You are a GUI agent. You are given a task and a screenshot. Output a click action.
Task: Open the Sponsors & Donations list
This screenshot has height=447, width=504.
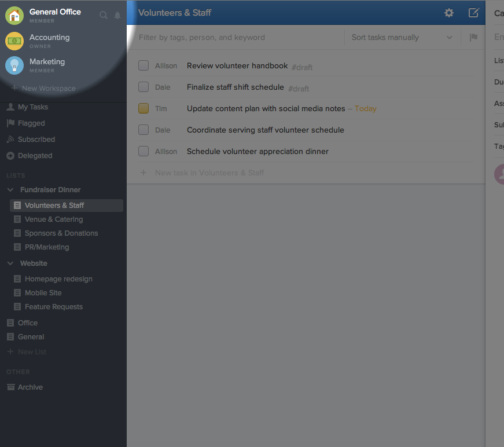coord(61,233)
